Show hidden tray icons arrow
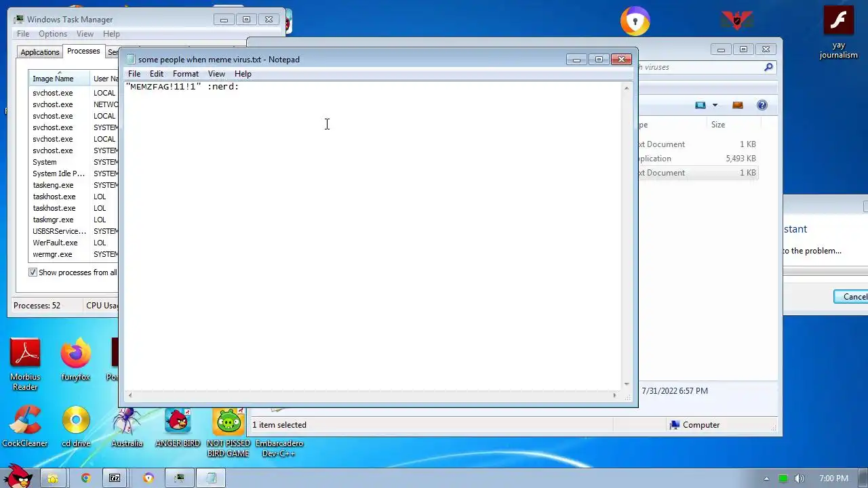 (766, 479)
